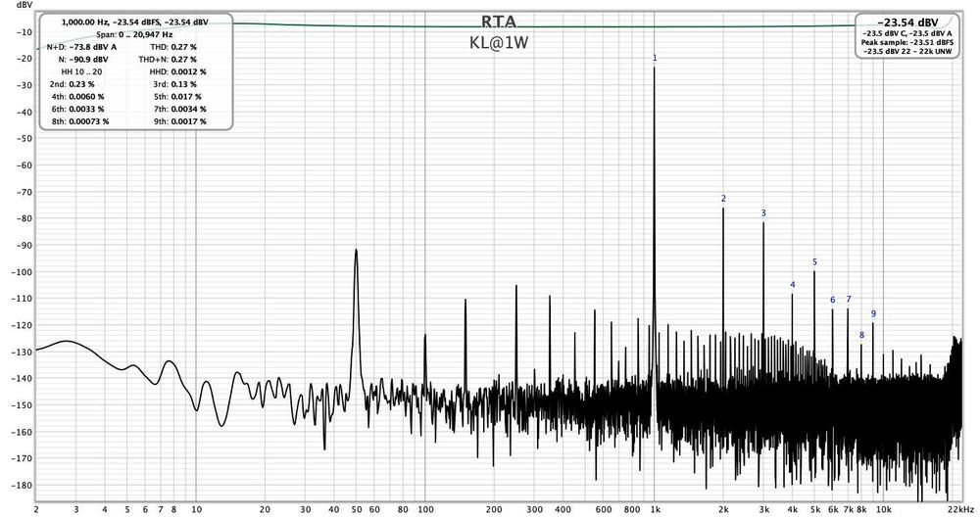Image resolution: width=980 pixels, height=518 pixels.
Task: Click the 100 label on the frequency axis
Action: click(425, 509)
